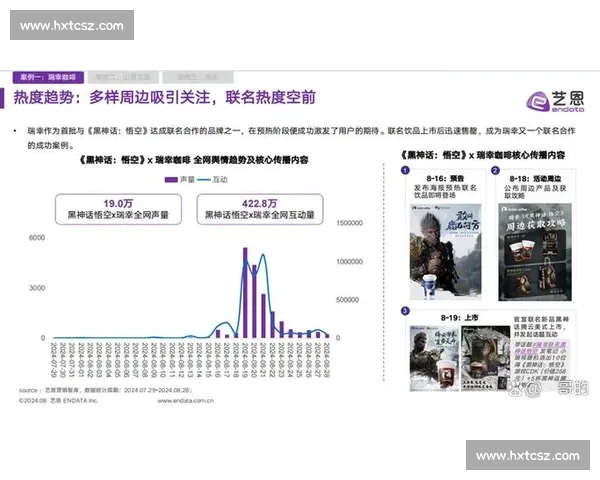
Task: Click the tallest purple bar in the chart
Action: tap(245, 293)
